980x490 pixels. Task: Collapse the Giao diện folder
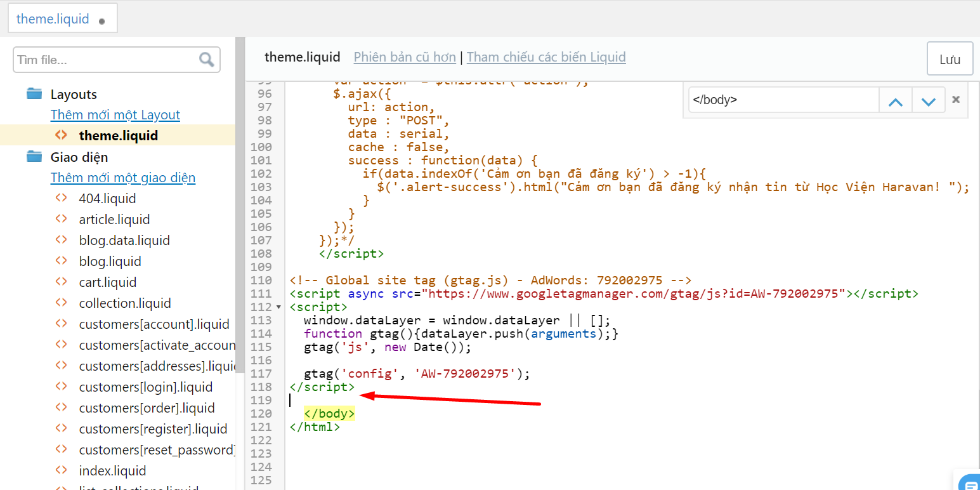[34, 157]
